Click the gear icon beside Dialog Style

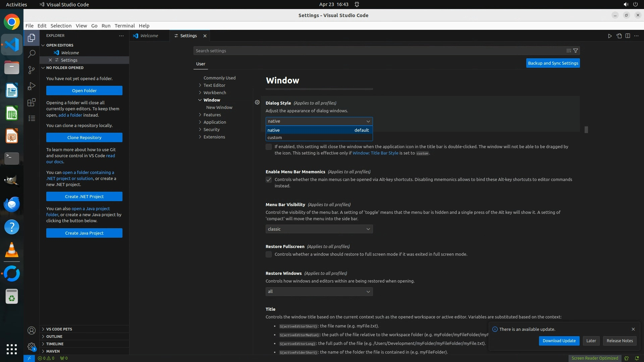pyautogui.click(x=257, y=103)
